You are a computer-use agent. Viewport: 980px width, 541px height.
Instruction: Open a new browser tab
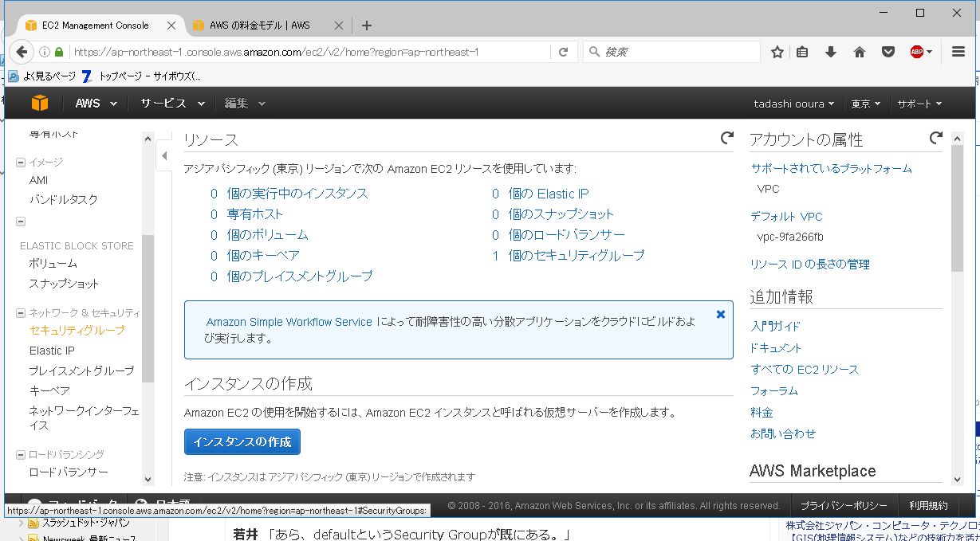pos(366,25)
